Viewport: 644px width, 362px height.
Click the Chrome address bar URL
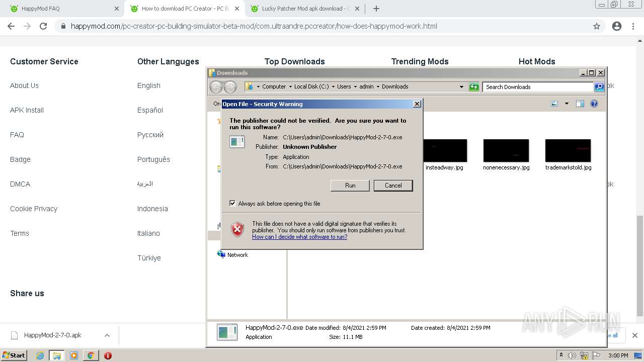coord(254,26)
